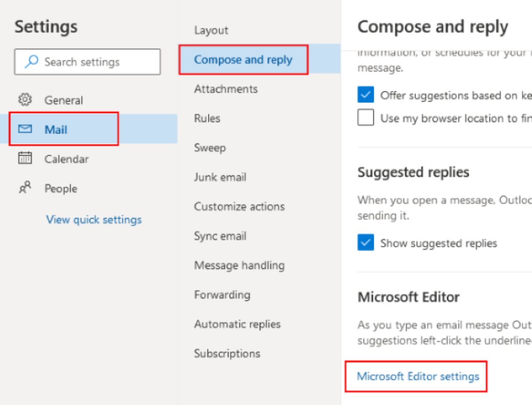Open Attachments settings
Screen dimensions: 532x405
pyautogui.click(x=226, y=89)
